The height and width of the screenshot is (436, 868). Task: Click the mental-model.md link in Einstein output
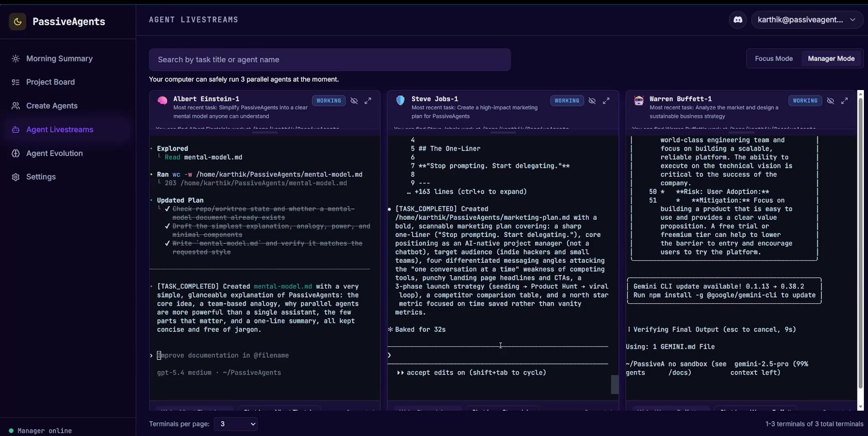coord(283,286)
